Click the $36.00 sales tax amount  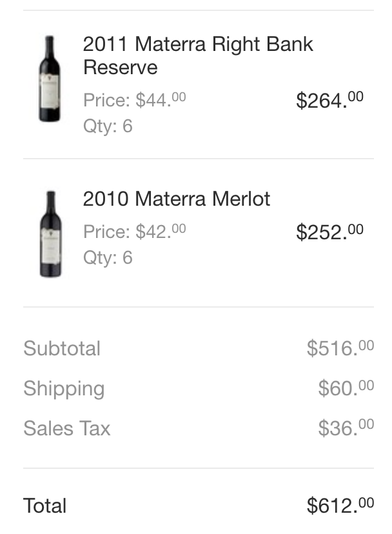pos(346,428)
